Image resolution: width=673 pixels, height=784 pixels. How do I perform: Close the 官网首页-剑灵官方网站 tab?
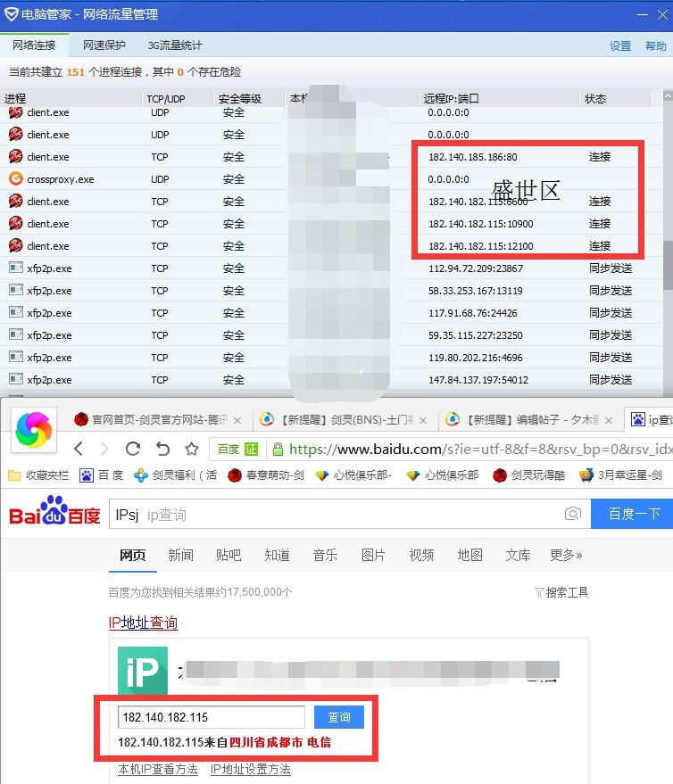[x=237, y=420]
